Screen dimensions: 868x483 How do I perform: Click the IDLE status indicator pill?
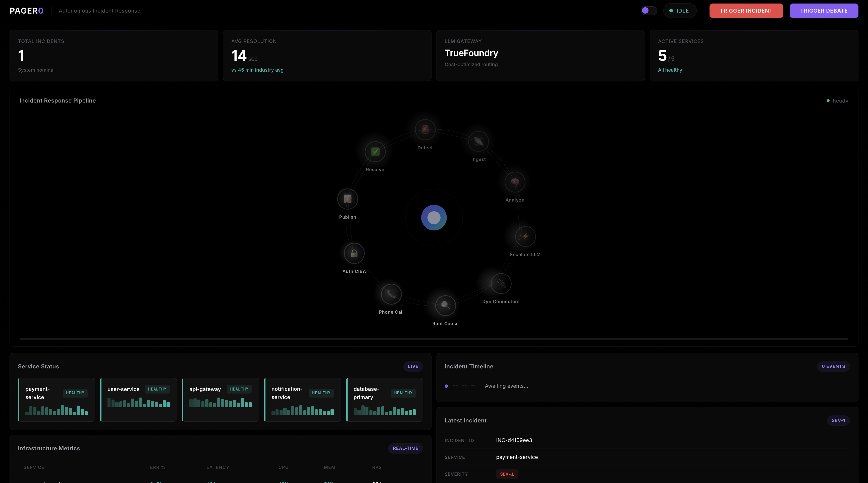pyautogui.click(x=679, y=11)
